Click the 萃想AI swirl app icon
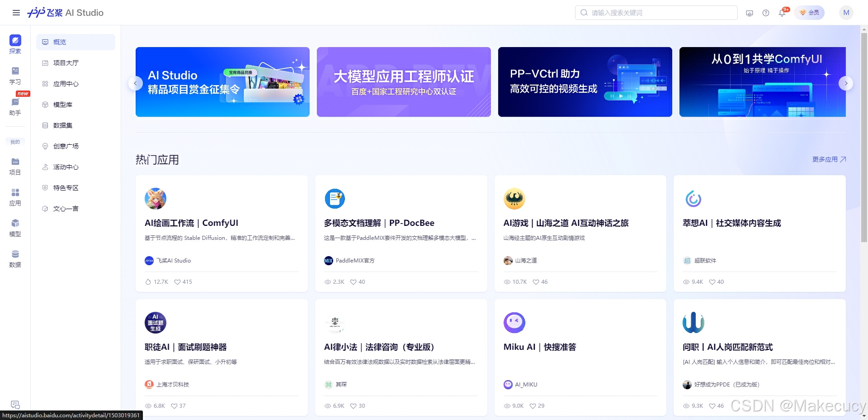Viewport: 868px width, 420px height. (x=693, y=199)
